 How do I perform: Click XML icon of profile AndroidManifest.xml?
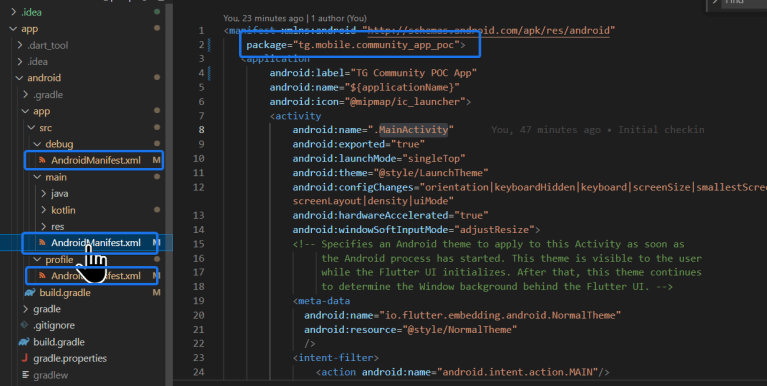pyautogui.click(x=43, y=275)
